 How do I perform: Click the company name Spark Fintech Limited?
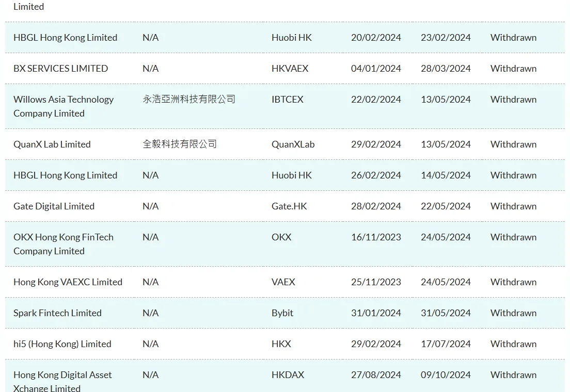[x=57, y=313]
